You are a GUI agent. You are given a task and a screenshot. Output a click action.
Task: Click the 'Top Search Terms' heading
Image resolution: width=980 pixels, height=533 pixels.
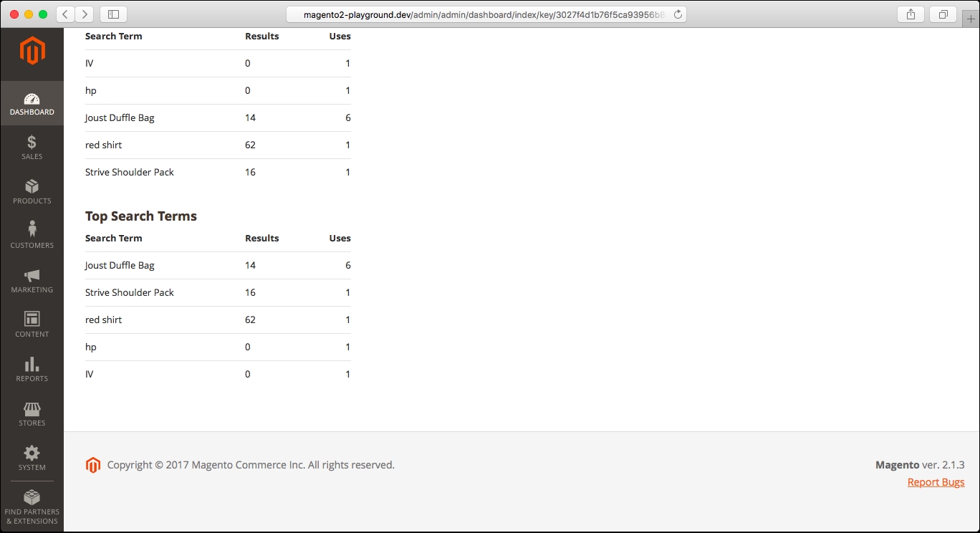(x=141, y=216)
